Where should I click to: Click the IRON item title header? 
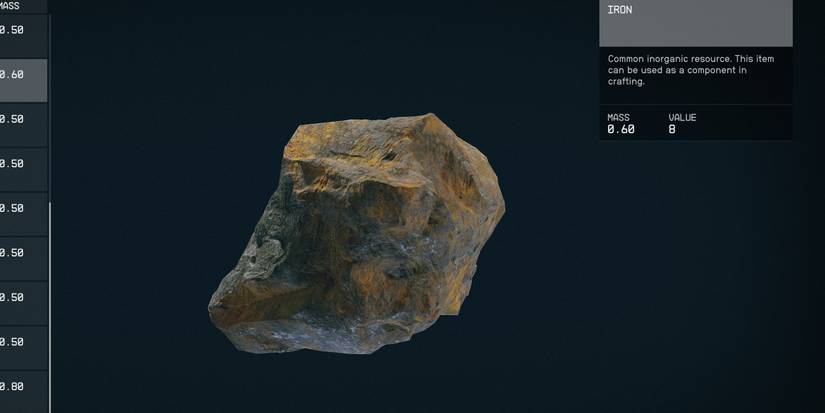tap(696, 23)
